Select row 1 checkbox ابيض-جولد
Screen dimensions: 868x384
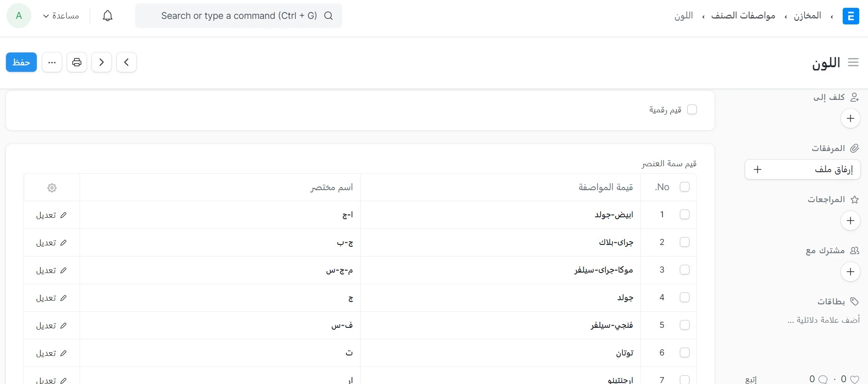tap(684, 214)
